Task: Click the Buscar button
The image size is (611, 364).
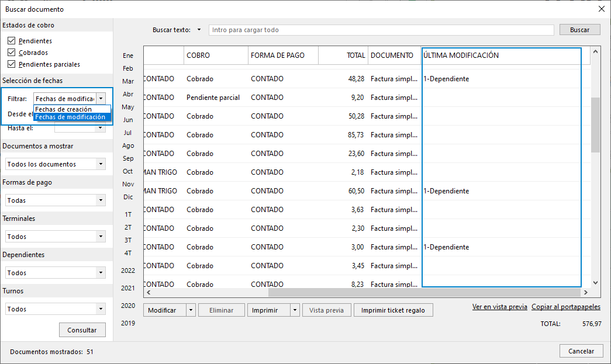Action: (579, 30)
